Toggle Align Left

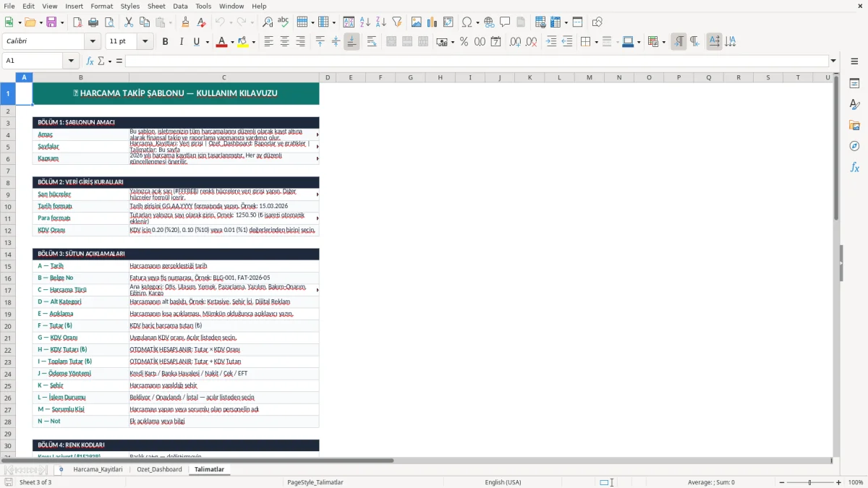[x=268, y=42]
